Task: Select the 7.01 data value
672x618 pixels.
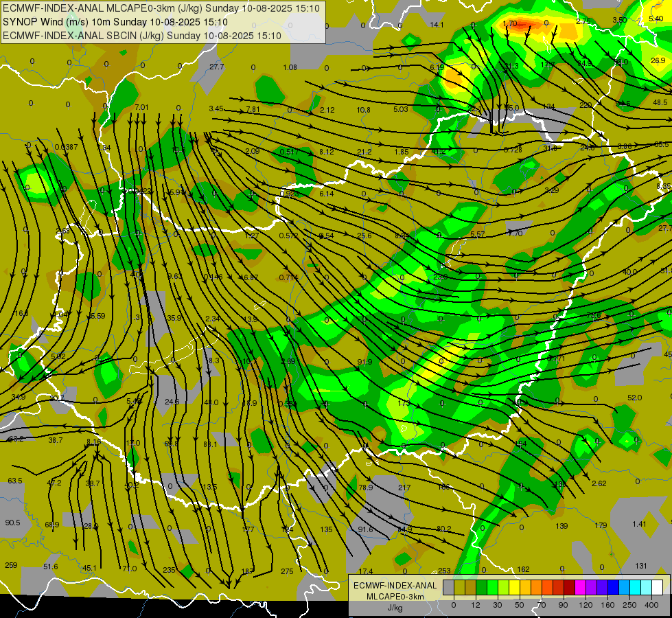Action: [x=141, y=107]
